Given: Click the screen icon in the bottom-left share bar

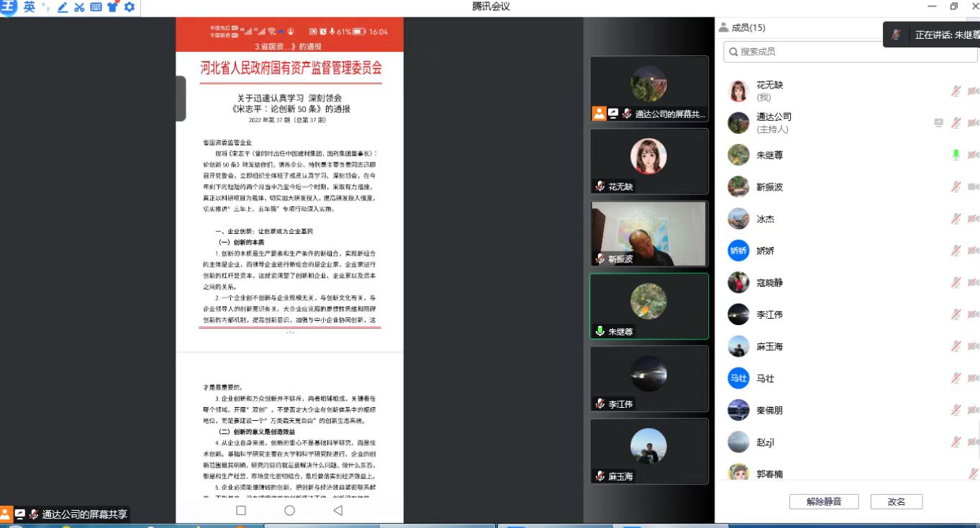Looking at the screenshot, I should pos(20,514).
